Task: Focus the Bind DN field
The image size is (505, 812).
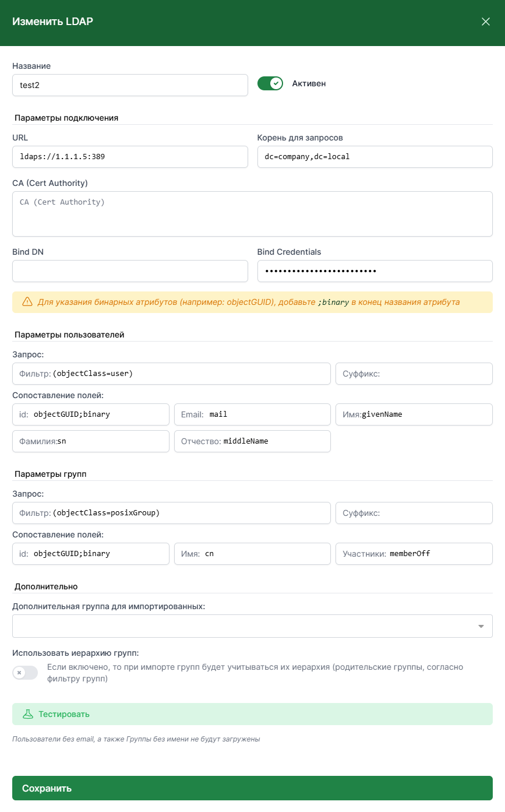Action: (130, 271)
